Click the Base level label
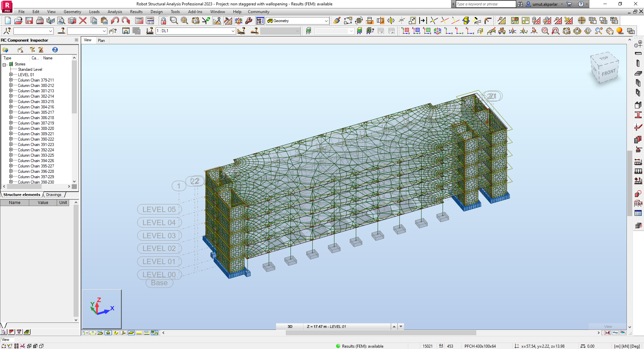The image size is (644, 349). (x=159, y=283)
